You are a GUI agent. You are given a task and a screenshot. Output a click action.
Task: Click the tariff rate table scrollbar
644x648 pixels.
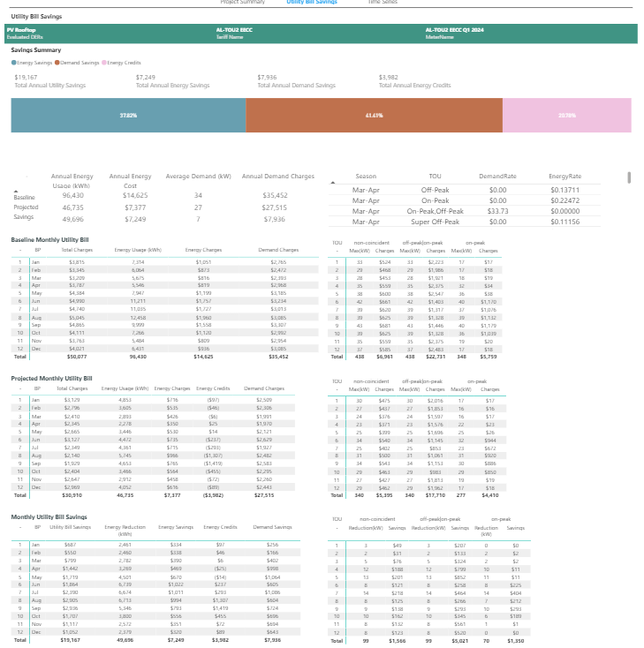[629, 178]
